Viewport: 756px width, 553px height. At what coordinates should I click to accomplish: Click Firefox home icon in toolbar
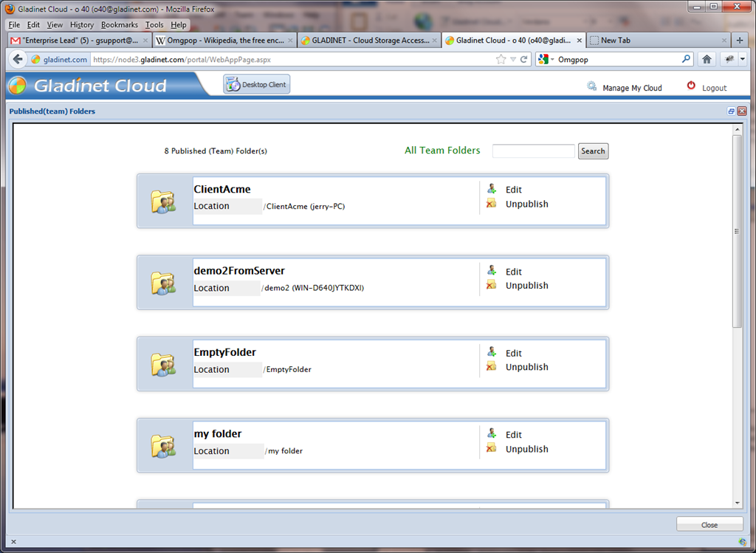(707, 59)
